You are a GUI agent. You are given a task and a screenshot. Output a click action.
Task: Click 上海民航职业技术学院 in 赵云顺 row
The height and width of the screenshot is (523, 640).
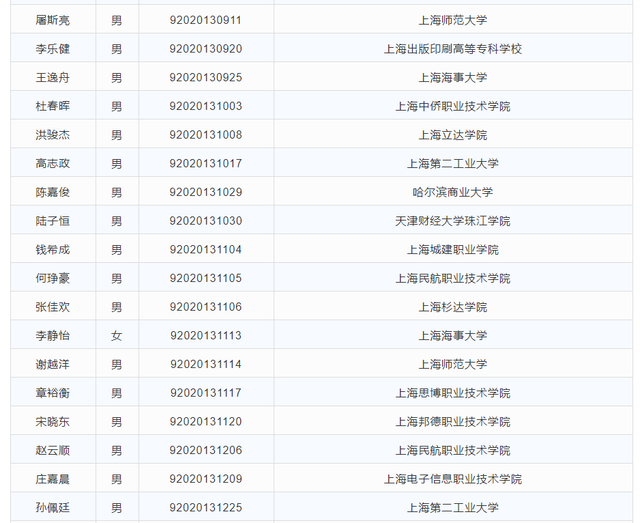point(453,450)
